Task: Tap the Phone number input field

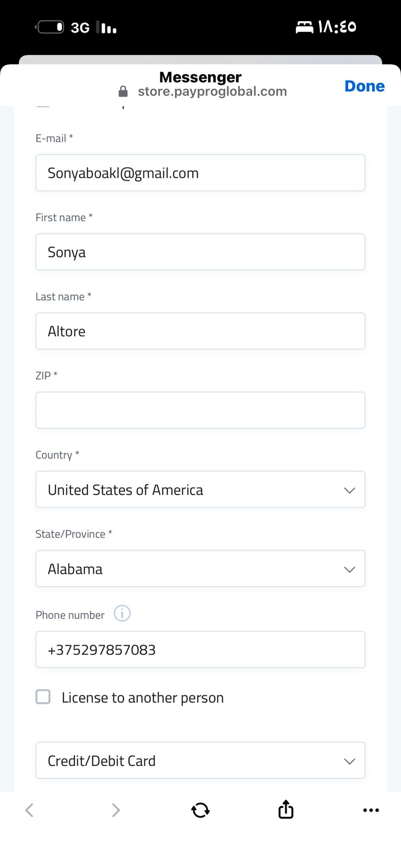Action: [200, 650]
